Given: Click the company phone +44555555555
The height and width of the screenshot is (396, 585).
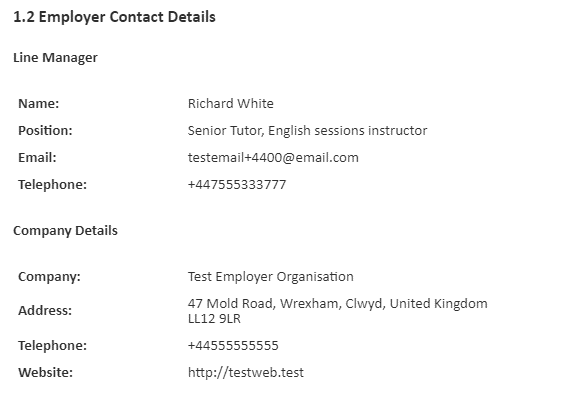Looking at the screenshot, I should tap(233, 346).
